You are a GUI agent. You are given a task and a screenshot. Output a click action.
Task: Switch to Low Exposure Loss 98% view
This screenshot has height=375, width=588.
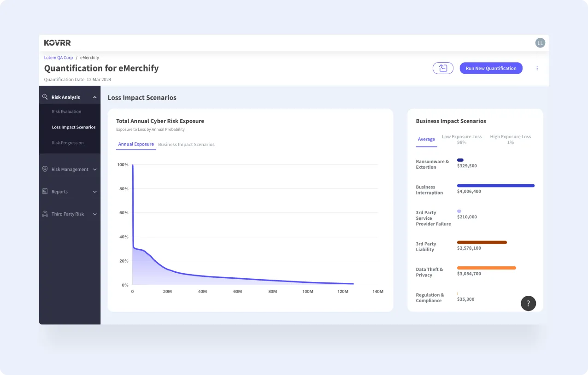pos(462,139)
